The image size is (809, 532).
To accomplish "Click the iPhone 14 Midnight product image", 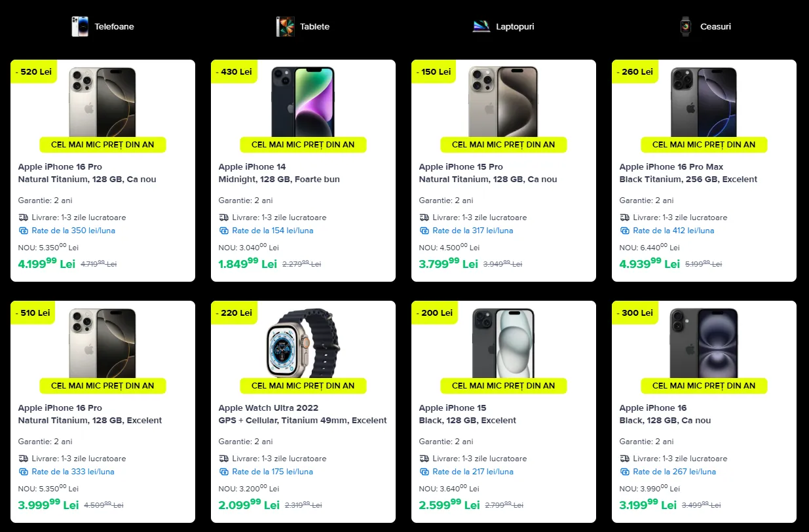I will coord(303,102).
